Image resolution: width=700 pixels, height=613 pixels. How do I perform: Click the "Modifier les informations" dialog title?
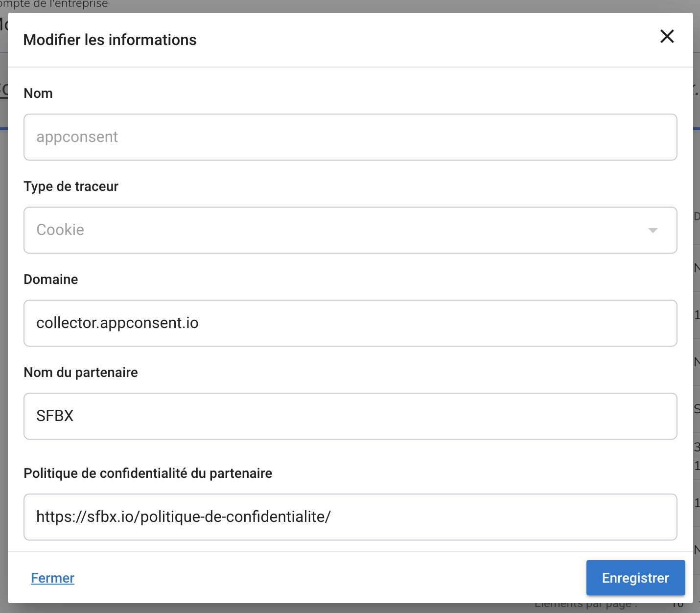(110, 40)
